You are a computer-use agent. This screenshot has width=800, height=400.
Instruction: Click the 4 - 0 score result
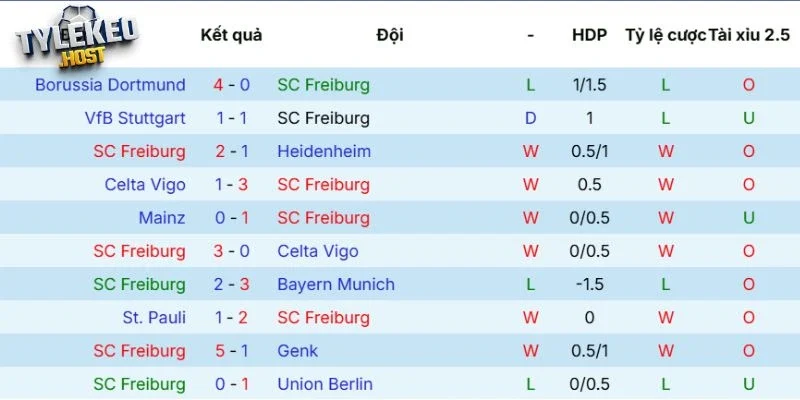[232, 85]
